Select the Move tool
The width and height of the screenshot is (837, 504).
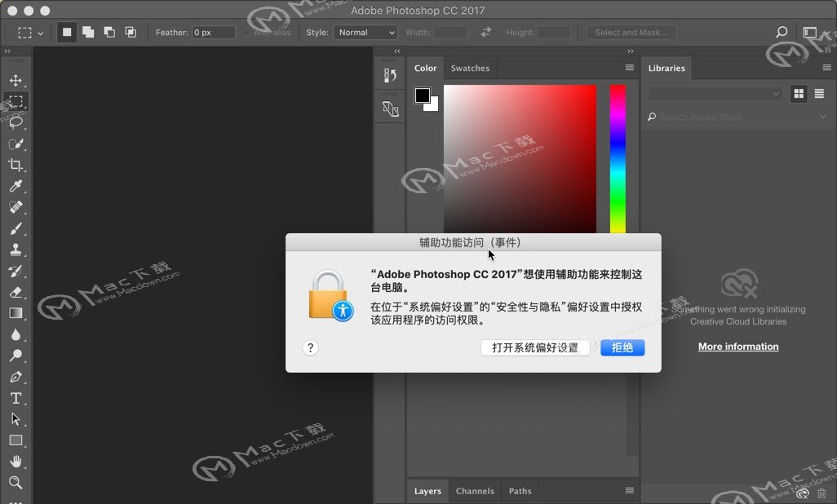click(x=15, y=80)
